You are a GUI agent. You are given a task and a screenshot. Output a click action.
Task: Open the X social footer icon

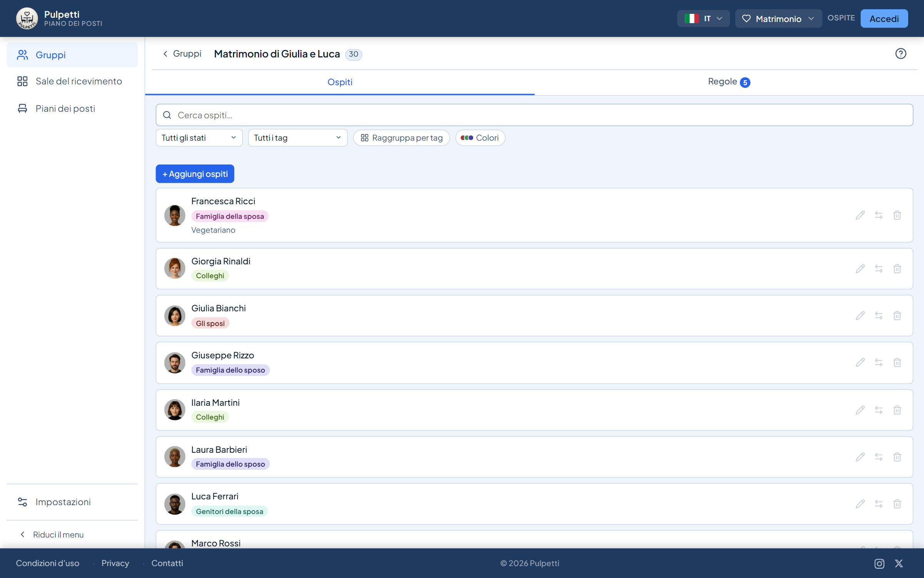[x=899, y=564]
